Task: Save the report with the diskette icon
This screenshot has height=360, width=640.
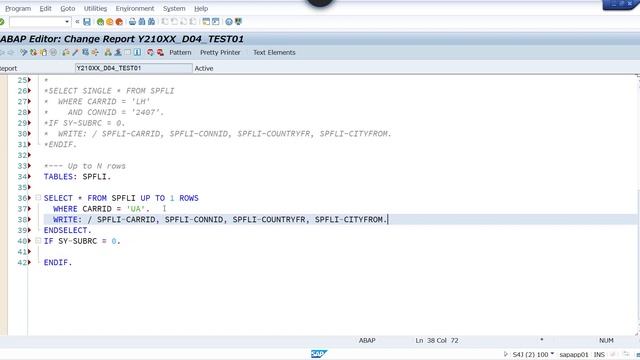Action: pyautogui.click(x=87, y=22)
